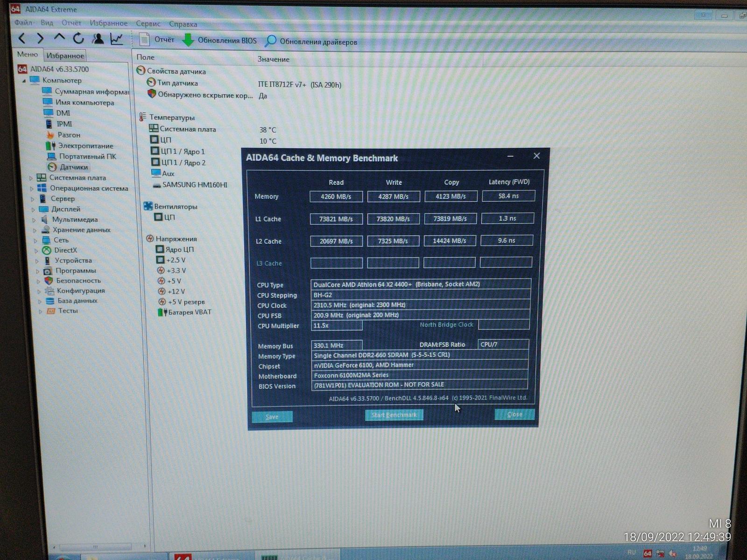Expand the Дисплей tree node
The width and height of the screenshot is (747, 560).
[33, 210]
